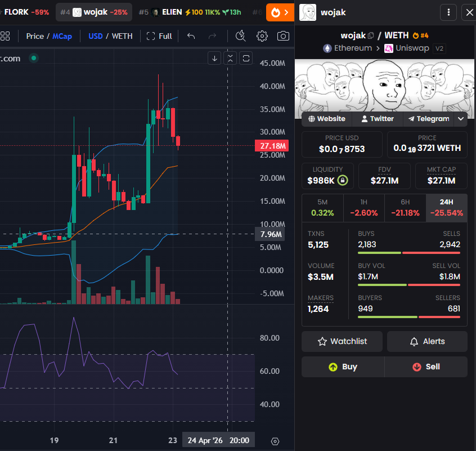This screenshot has height=451, width=476.
Task: Click the green live status dot
Action: [34, 58]
